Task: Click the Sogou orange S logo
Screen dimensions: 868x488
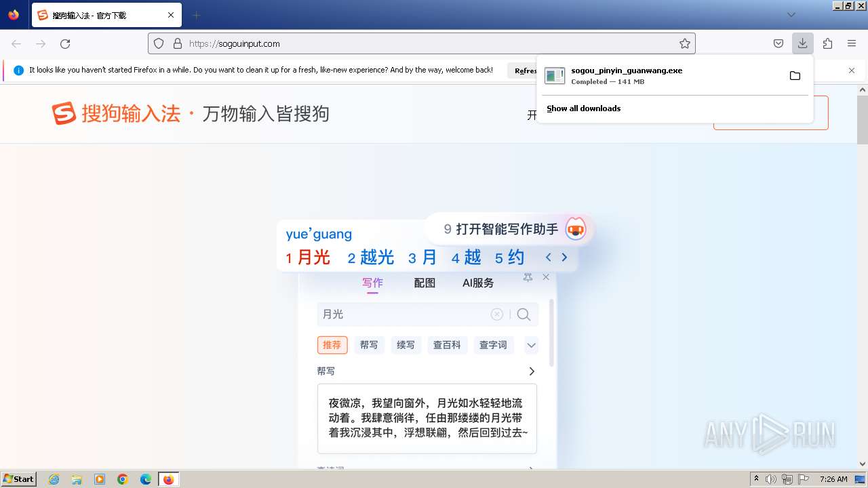Action: coord(64,113)
